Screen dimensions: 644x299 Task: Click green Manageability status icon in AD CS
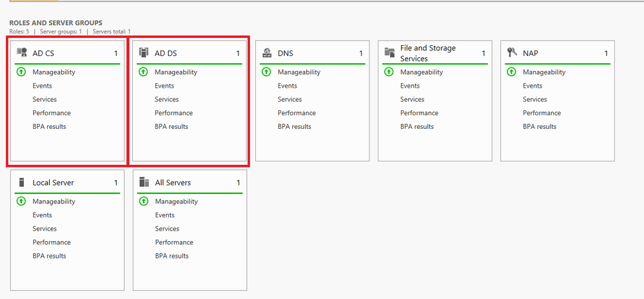click(21, 72)
